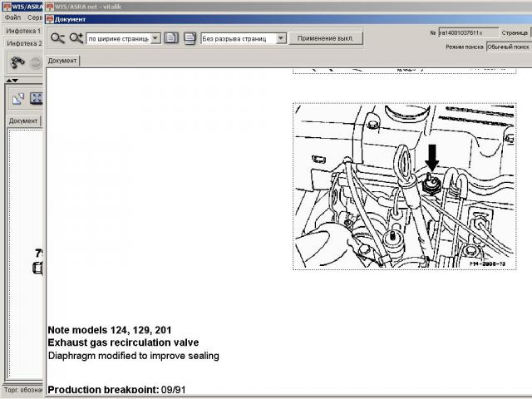This screenshot has height=399, width=532.
Task: Select the single page view icon
Action: 171,37
